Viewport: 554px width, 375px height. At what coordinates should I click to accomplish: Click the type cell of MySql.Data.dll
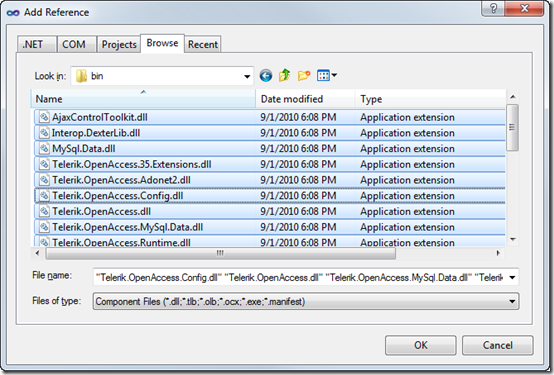click(x=407, y=148)
